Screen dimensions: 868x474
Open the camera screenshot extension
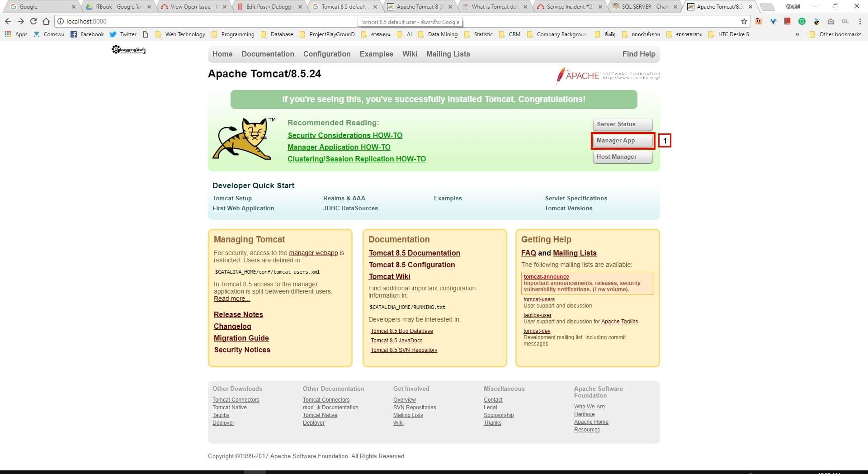(x=831, y=21)
